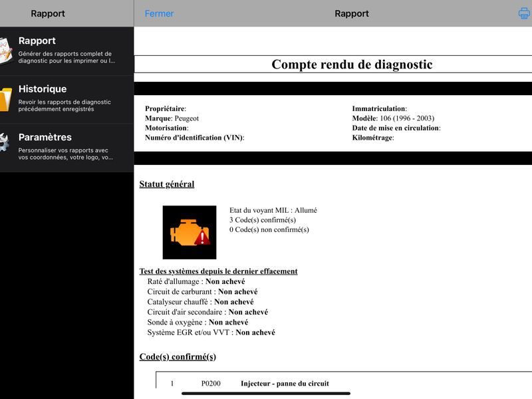Click the Compte rendu de diagnostic title
This screenshot has height=399, width=532.
click(x=352, y=64)
